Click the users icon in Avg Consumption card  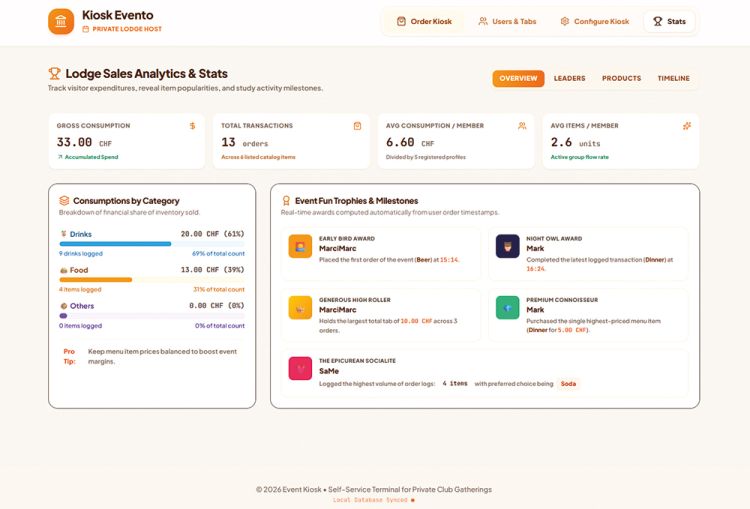point(522,126)
